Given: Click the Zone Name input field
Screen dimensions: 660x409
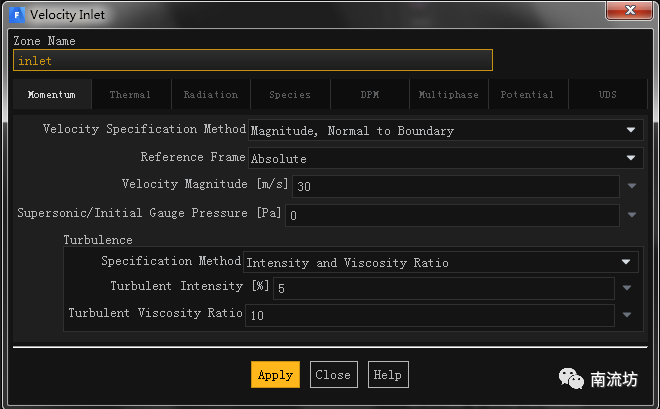Looking at the screenshot, I should (252, 61).
